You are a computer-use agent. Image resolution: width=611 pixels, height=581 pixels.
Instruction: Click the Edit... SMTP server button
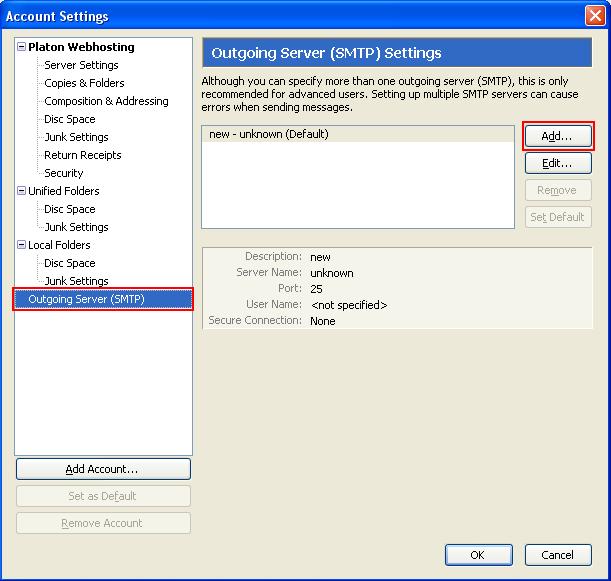[558, 163]
